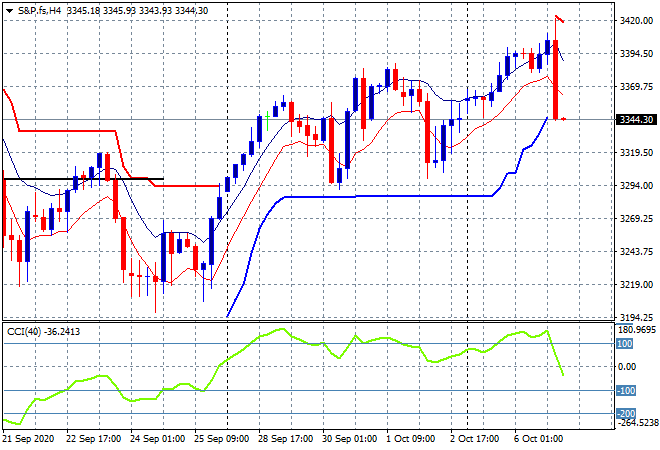The height and width of the screenshot is (450, 660).
Task: Click the 3194.25 price scale label
Action: (x=636, y=317)
